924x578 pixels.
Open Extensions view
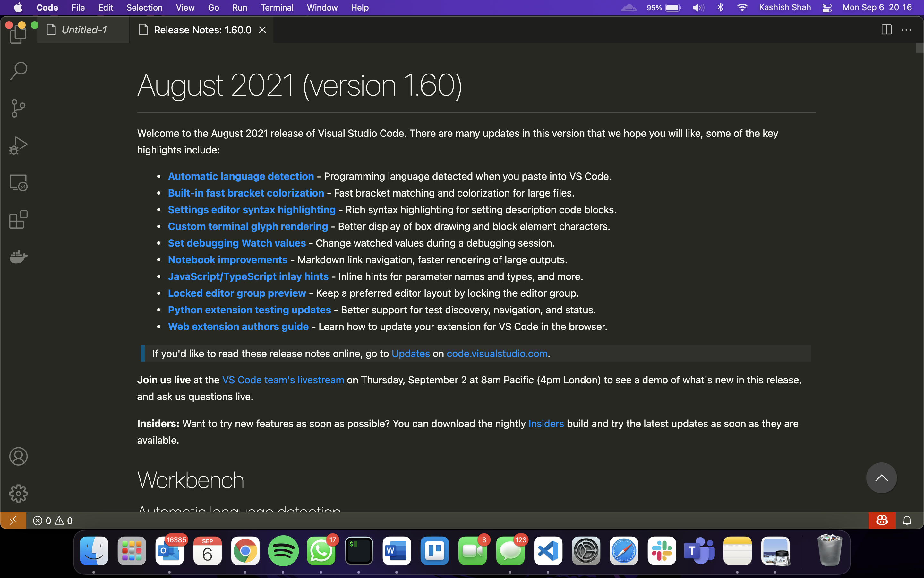(18, 220)
